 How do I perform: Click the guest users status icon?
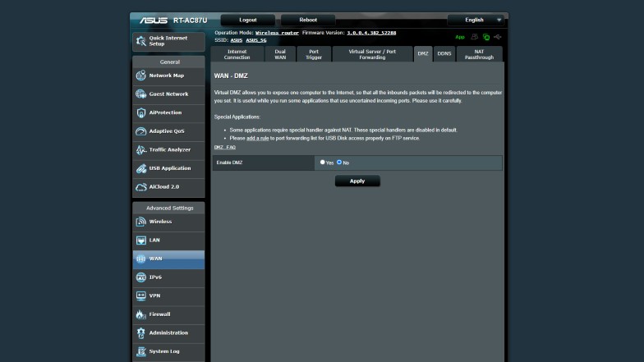tap(475, 37)
